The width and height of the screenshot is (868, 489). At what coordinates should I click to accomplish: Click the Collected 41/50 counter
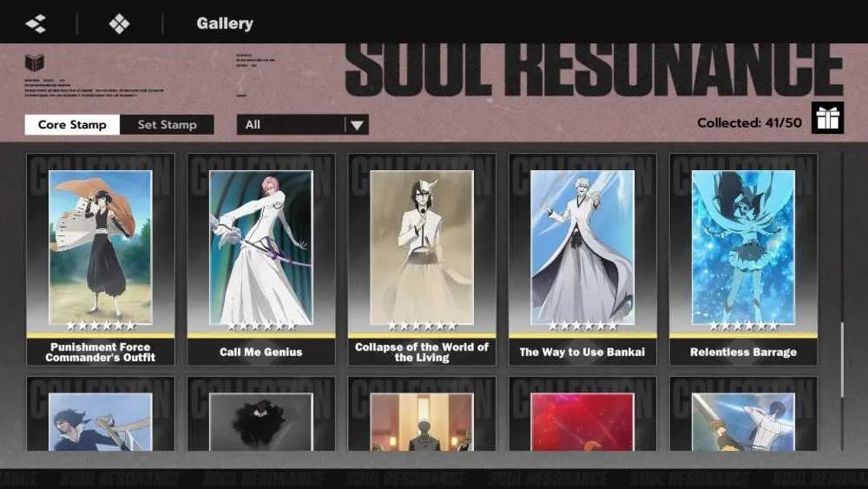pos(749,123)
